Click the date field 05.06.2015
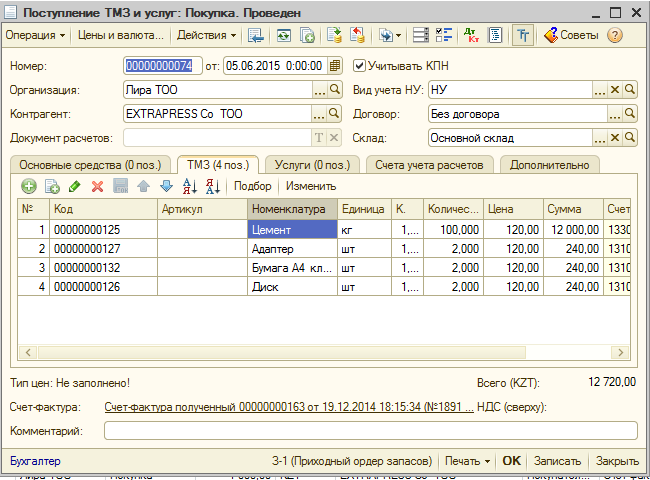650x480 pixels. [275, 65]
